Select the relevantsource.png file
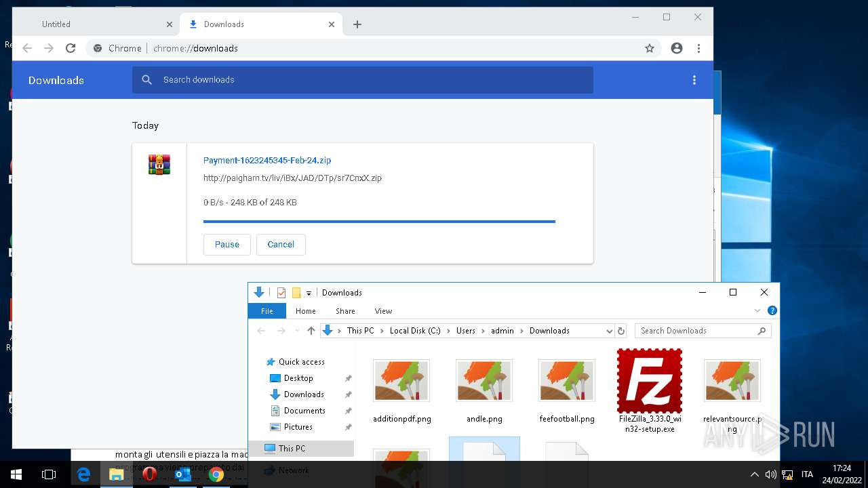The height and width of the screenshot is (488, 868). click(x=732, y=395)
